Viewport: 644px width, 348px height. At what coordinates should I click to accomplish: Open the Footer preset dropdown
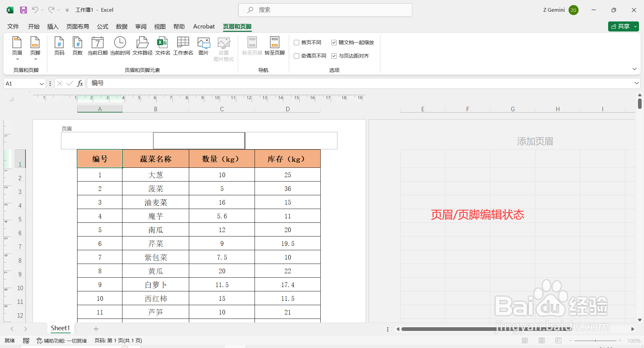35,49
